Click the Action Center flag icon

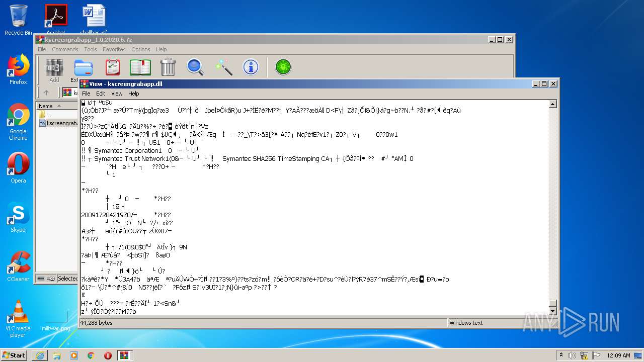point(595,355)
